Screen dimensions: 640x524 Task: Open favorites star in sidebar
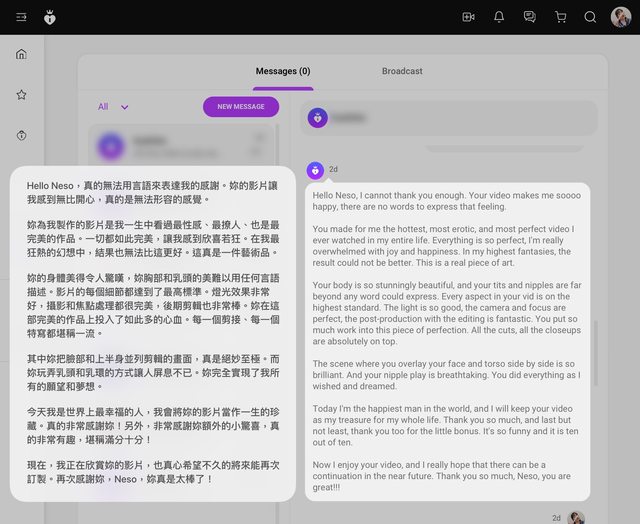pos(21,95)
